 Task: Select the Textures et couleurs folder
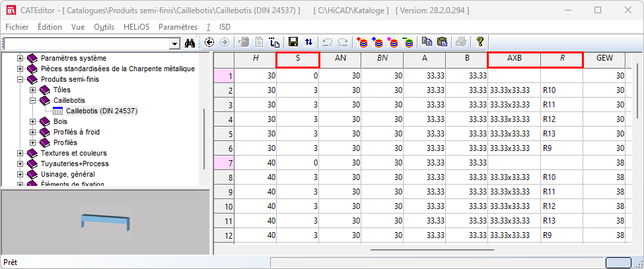(74, 153)
